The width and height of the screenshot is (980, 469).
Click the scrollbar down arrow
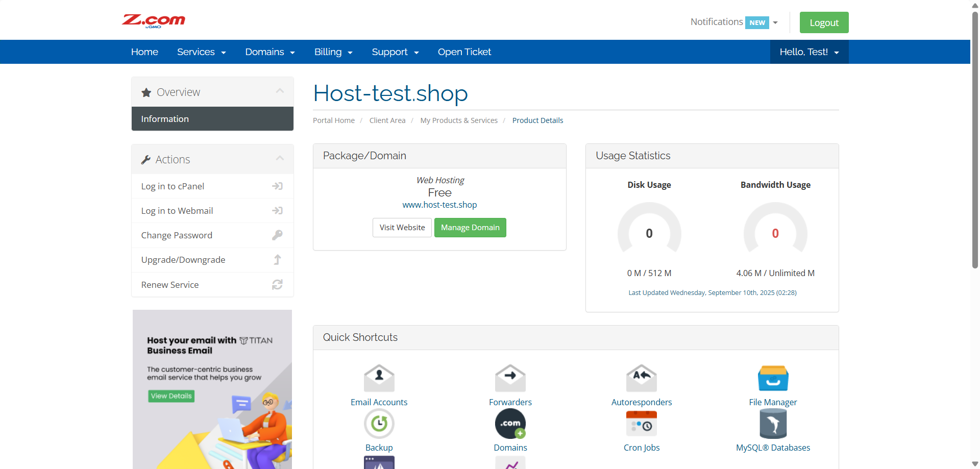pyautogui.click(x=975, y=464)
